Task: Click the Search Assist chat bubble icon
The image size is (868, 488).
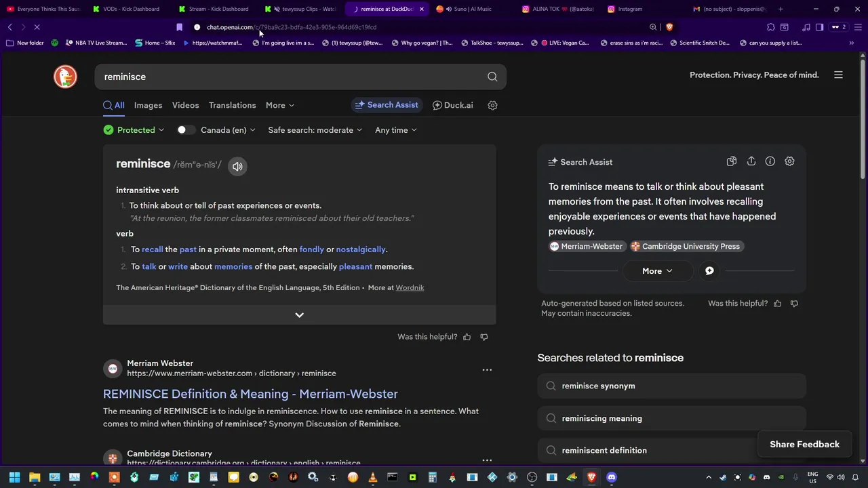Action: [x=709, y=270]
